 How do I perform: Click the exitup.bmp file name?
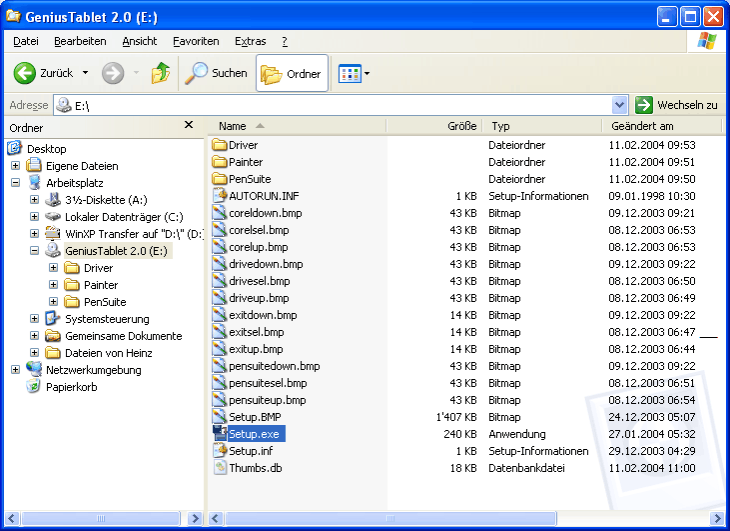click(256, 349)
